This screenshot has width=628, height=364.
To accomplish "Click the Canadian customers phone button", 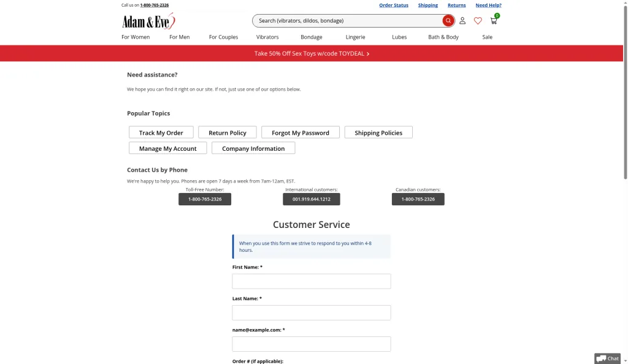I will click(418, 199).
